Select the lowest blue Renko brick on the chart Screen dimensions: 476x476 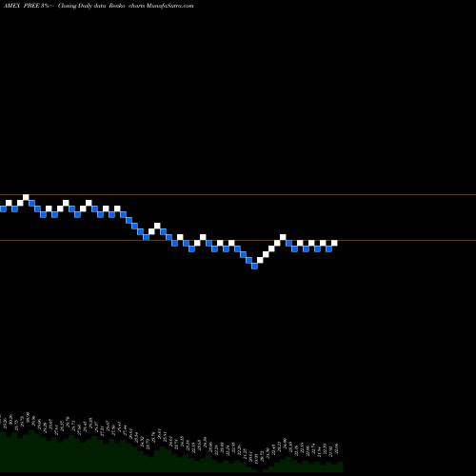coord(254,266)
